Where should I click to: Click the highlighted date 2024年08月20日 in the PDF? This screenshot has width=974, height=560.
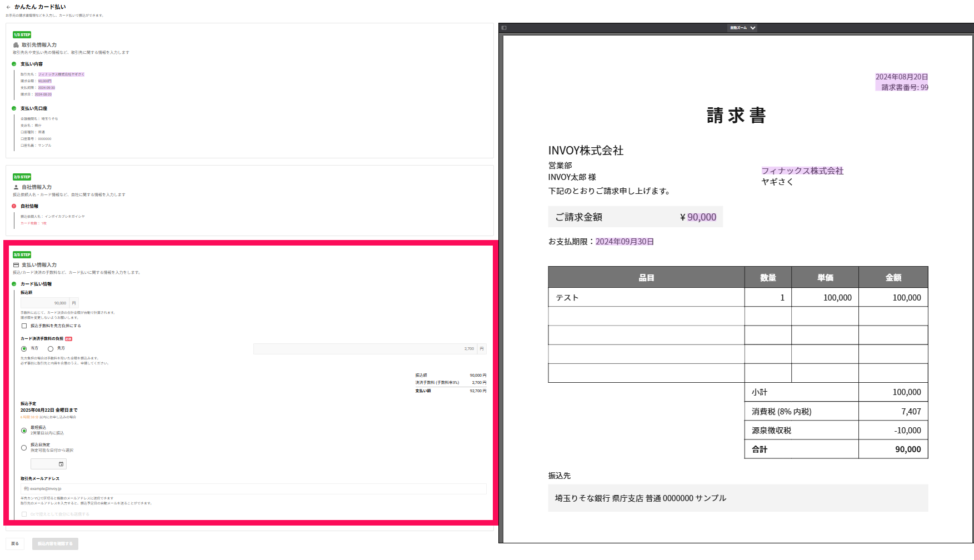(x=902, y=77)
